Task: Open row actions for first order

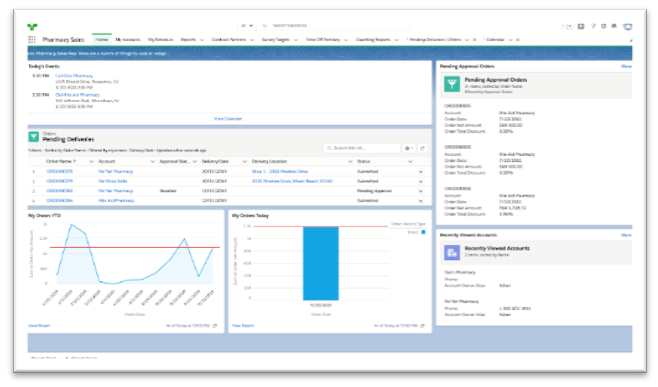Action: (x=420, y=172)
